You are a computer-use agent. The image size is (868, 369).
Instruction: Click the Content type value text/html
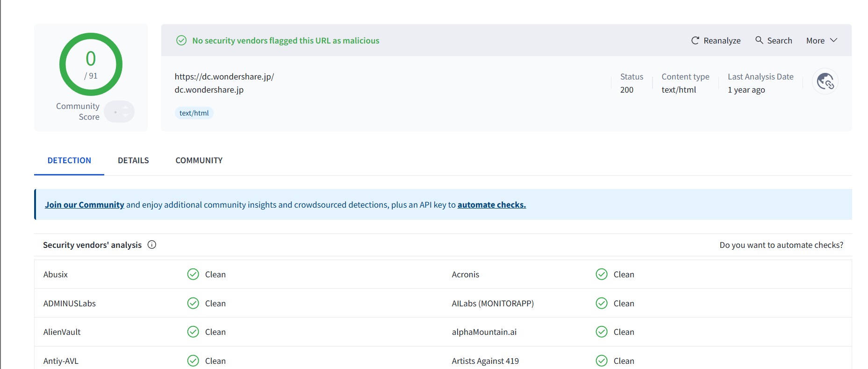(679, 90)
